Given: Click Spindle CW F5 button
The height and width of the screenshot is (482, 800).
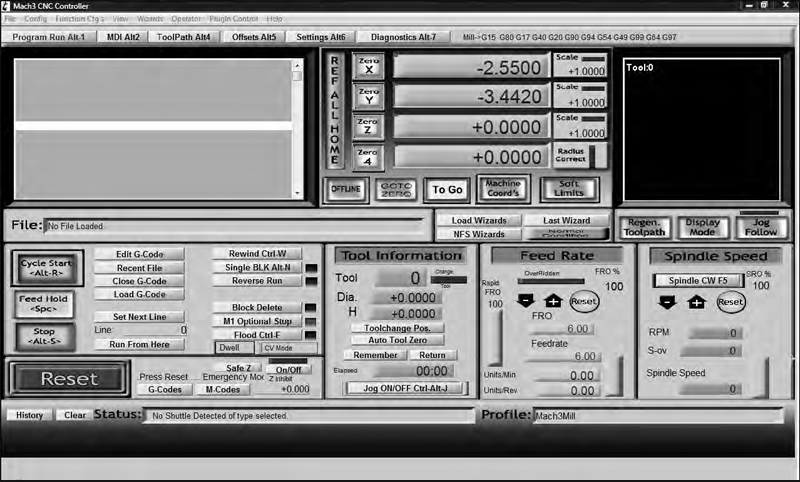Looking at the screenshot, I should point(698,281).
